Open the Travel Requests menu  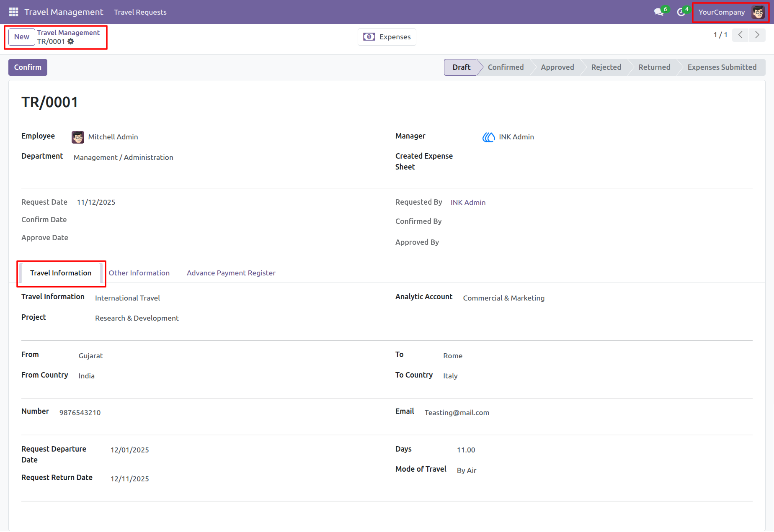[x=140, y=12]
